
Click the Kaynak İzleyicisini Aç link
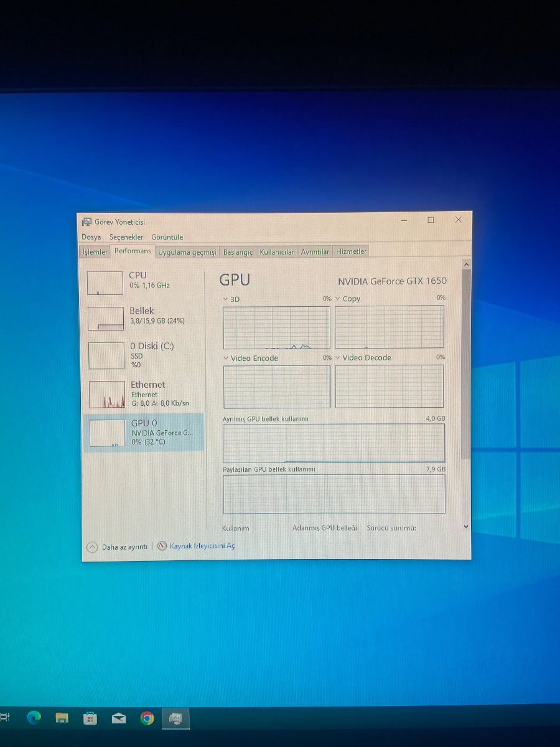202,546
